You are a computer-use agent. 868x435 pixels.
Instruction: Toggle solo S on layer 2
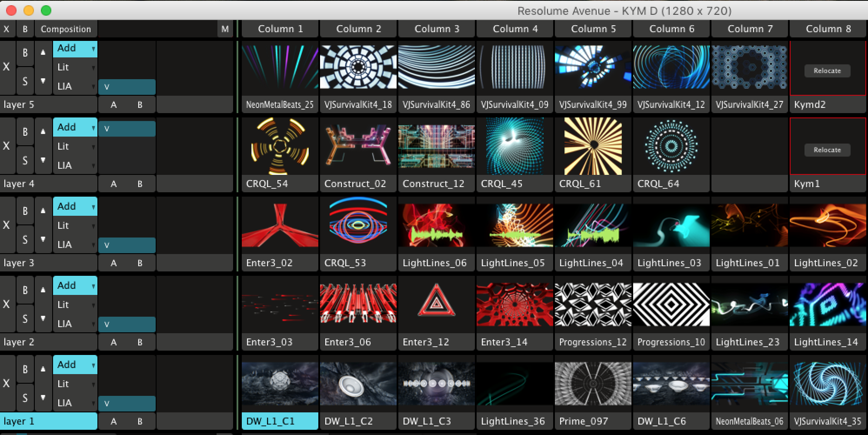(x=25, y=319)
